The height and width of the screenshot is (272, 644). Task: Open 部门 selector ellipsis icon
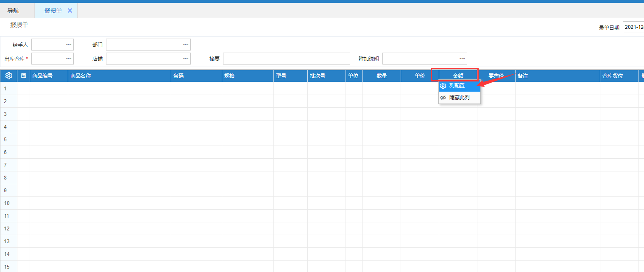185,45
